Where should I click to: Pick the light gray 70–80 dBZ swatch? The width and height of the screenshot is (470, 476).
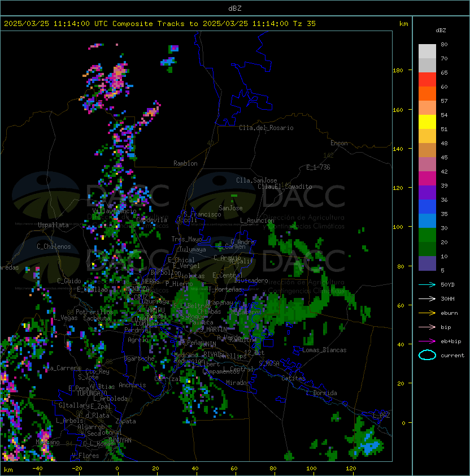point(427,51)
